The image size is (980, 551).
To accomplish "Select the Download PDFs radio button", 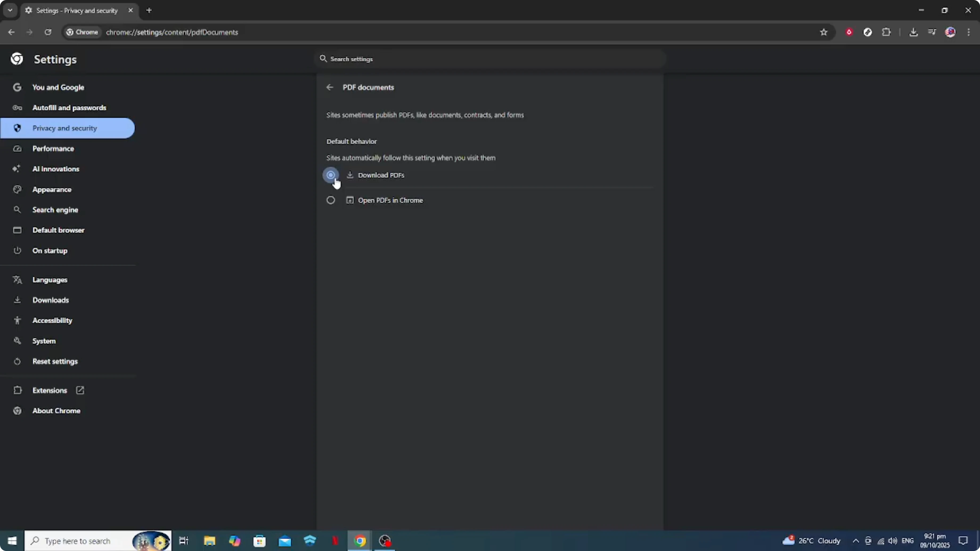I will click(330, 175).
